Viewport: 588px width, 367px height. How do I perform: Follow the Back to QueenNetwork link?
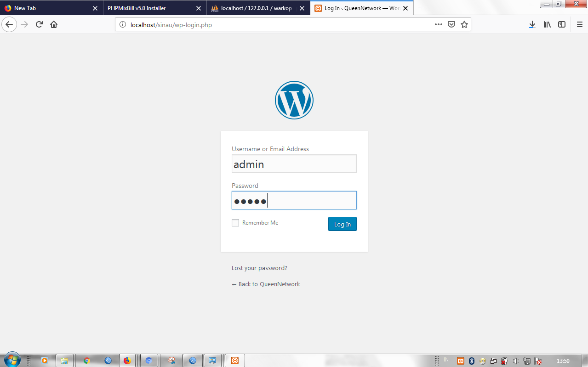tap(266, 284)
